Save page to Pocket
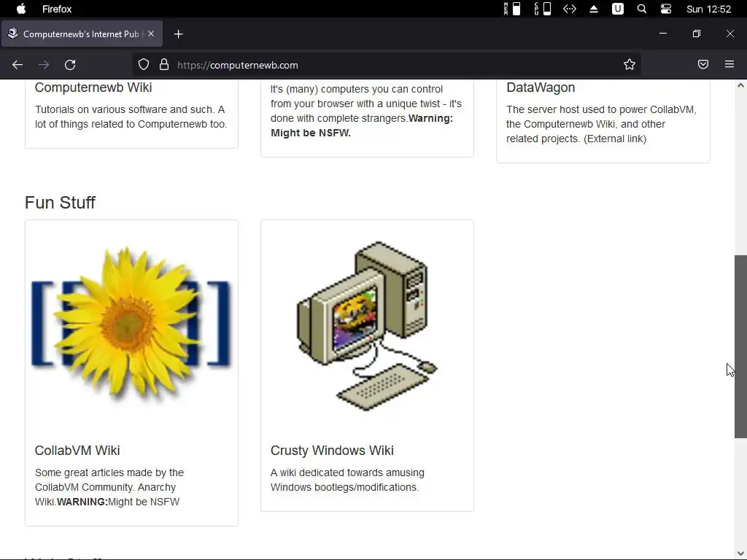The image size is (747, 560). (x=703, y=64)
